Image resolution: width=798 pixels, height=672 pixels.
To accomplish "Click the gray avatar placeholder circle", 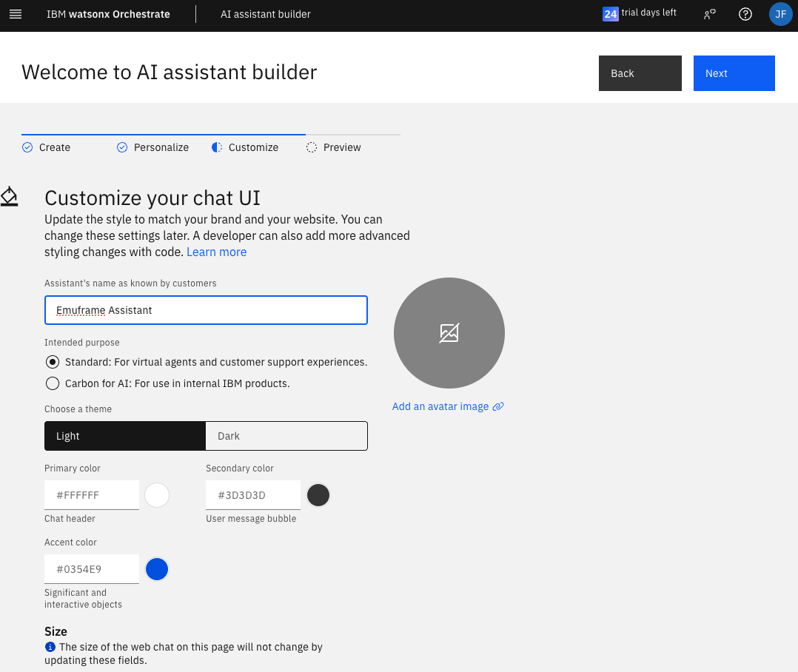I will pos(449,333).
